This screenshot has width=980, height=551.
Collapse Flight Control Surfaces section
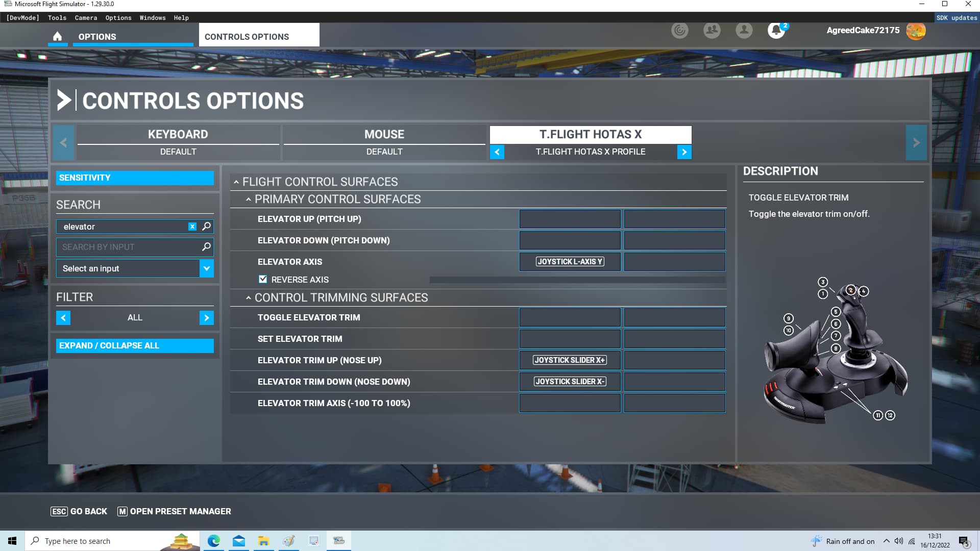[236, 182]
